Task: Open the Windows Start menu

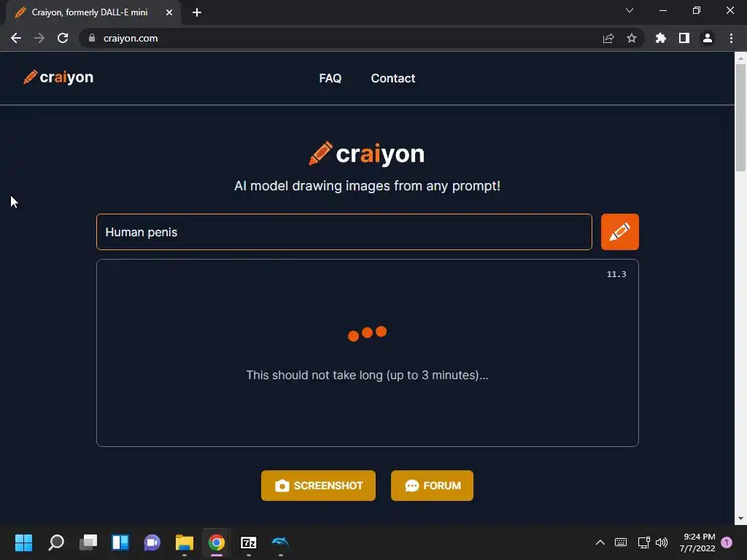Action: (24, 542)
